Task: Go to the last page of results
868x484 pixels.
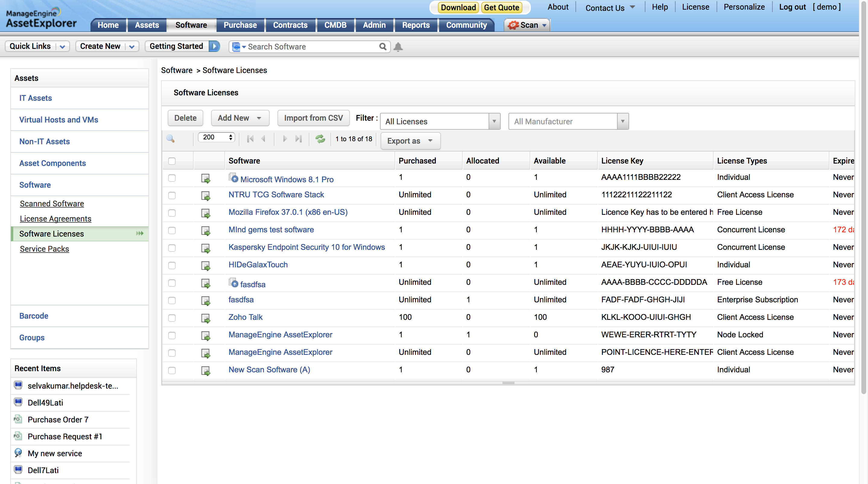Action: click(x=298, y=139)
